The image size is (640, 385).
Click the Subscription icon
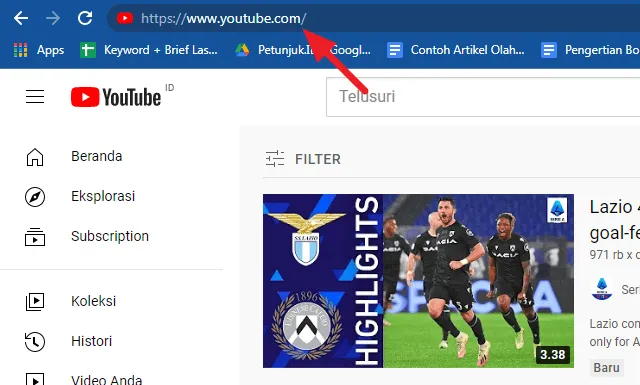tap(35, 237)
